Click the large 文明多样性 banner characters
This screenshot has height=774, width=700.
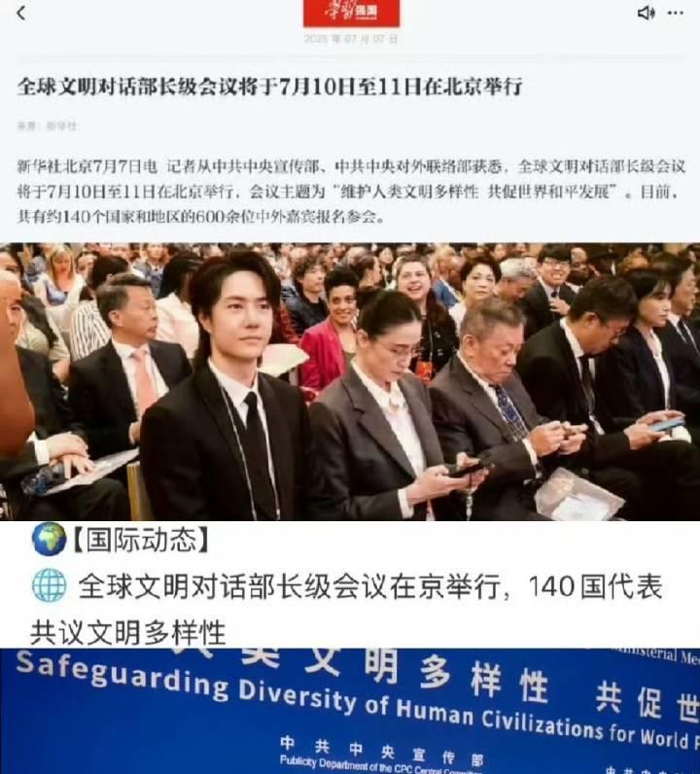427,673
